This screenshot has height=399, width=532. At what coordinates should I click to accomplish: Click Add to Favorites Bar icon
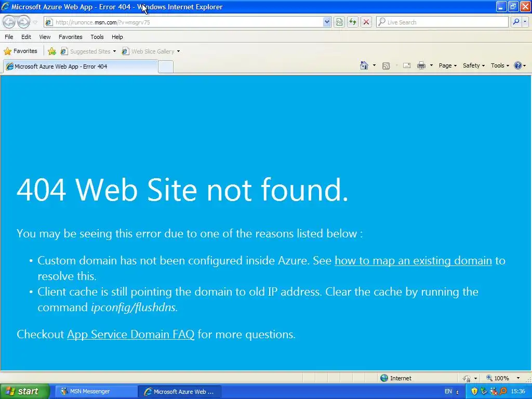(x=52, y=51)
